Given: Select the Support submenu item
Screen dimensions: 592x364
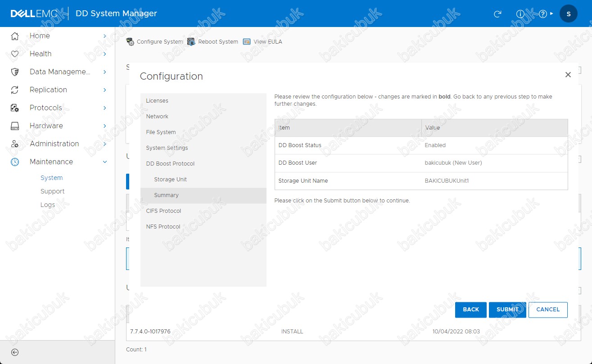Looking at the screenshot, I should (52, 191).
